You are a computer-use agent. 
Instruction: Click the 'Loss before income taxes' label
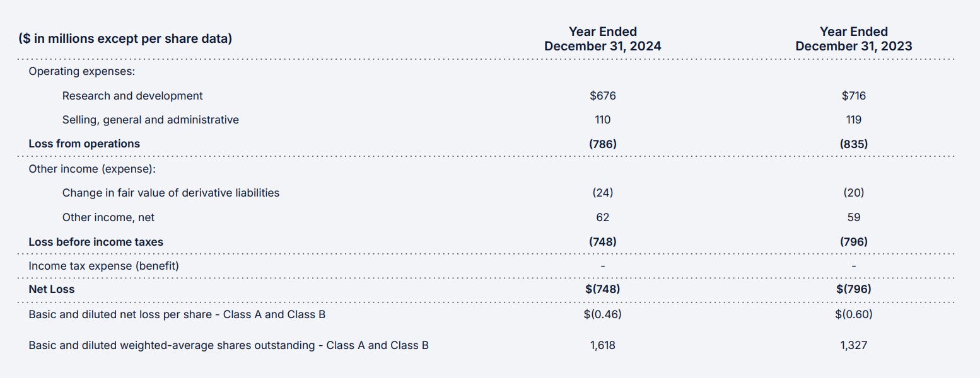click(x=96, y=242)
